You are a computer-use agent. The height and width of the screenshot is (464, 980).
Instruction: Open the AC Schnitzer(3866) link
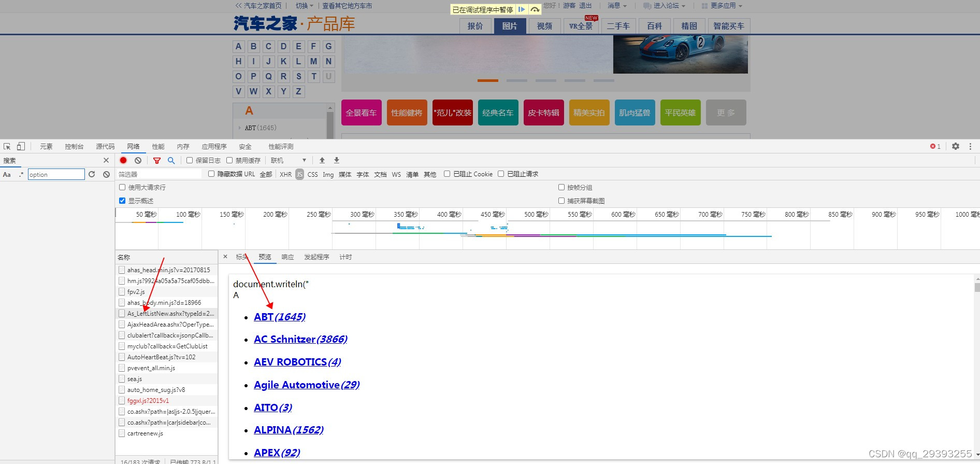[x=300, y=339]
